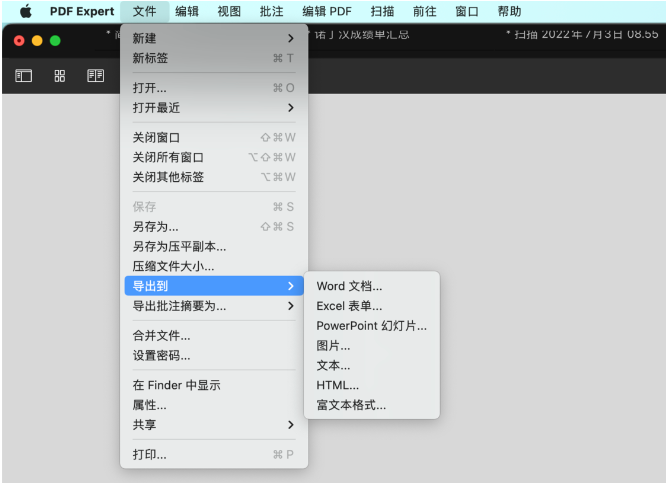Image resolution: width=667 pixels, height=483 pixels.
Task: Expand 导出批注摘要为... submenu
Action: tap(214, 306)
